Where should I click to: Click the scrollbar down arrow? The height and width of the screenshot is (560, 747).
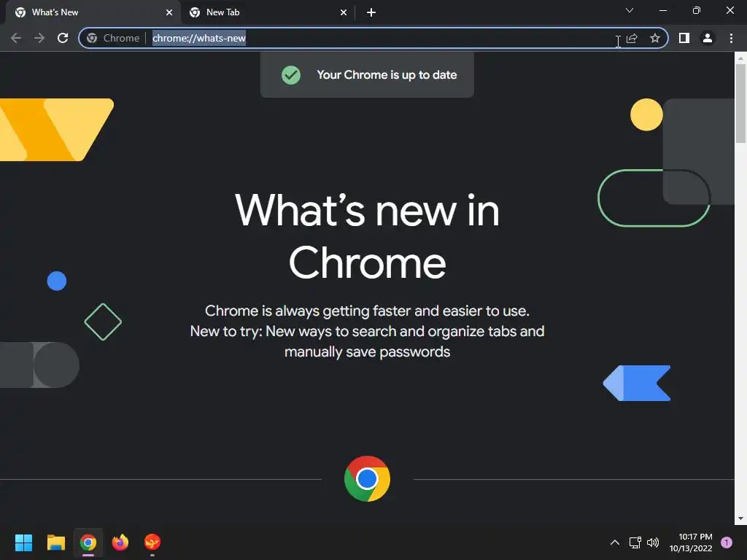pyautogui.click(x=740, y=518)
